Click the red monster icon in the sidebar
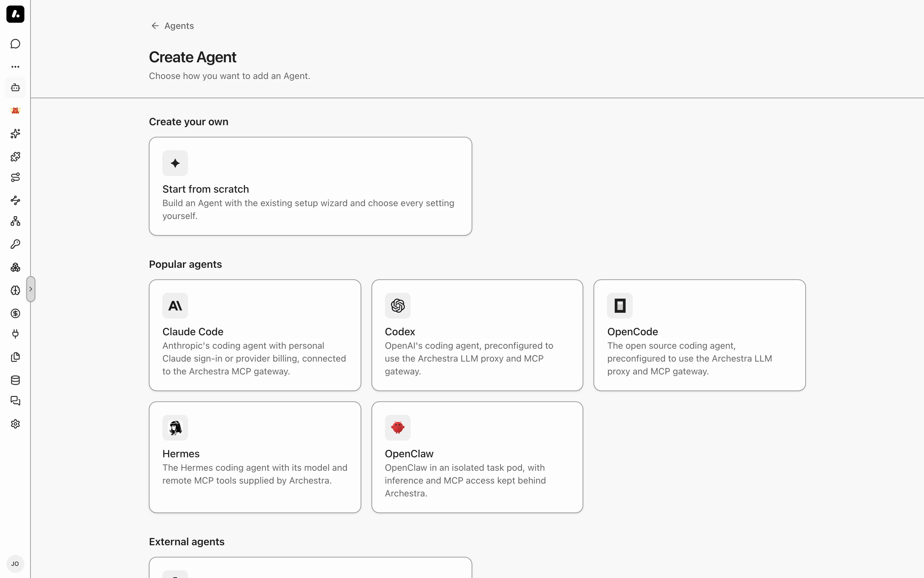Image resolution: width=924 pixels, height=578 pixels. (x=15, y=110)
